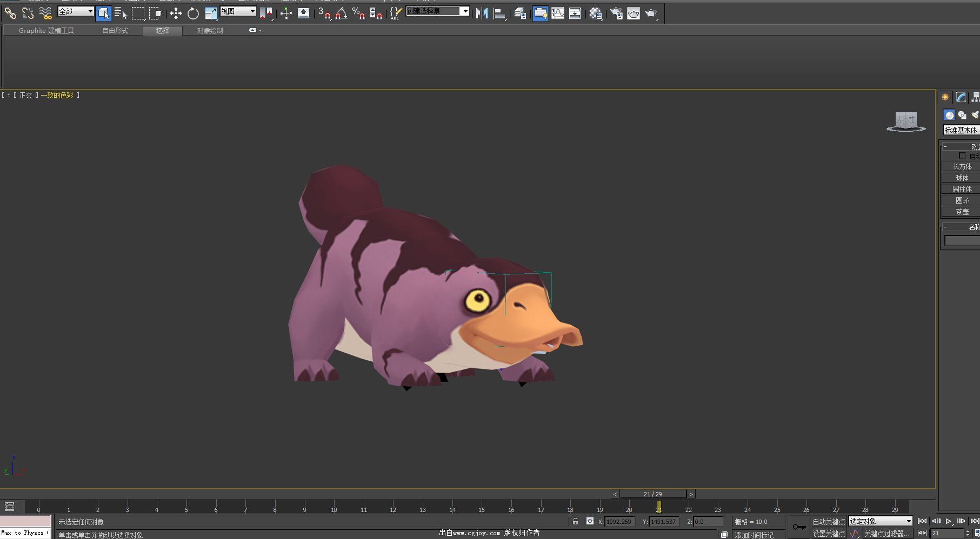This screenshot has width=980, height=539.
Task: Open the Schematic View
Action: pos(575,14)
